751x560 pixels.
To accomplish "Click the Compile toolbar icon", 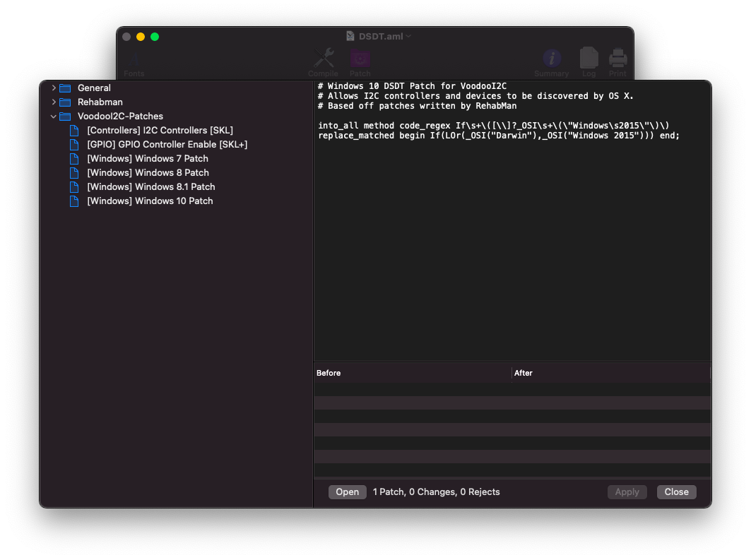I will point(323,59).
